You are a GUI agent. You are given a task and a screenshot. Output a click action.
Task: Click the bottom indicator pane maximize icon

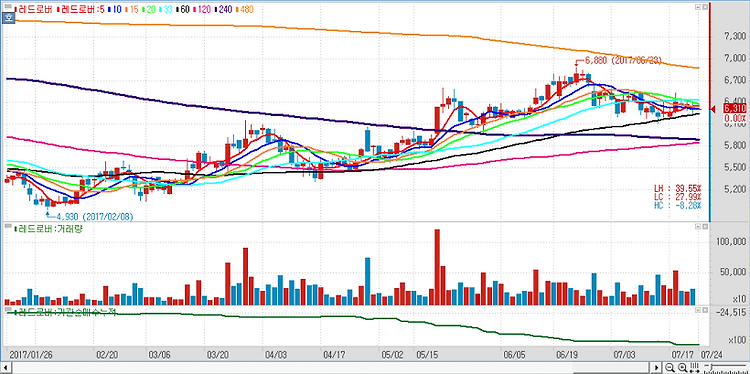(x=705, y=310)
